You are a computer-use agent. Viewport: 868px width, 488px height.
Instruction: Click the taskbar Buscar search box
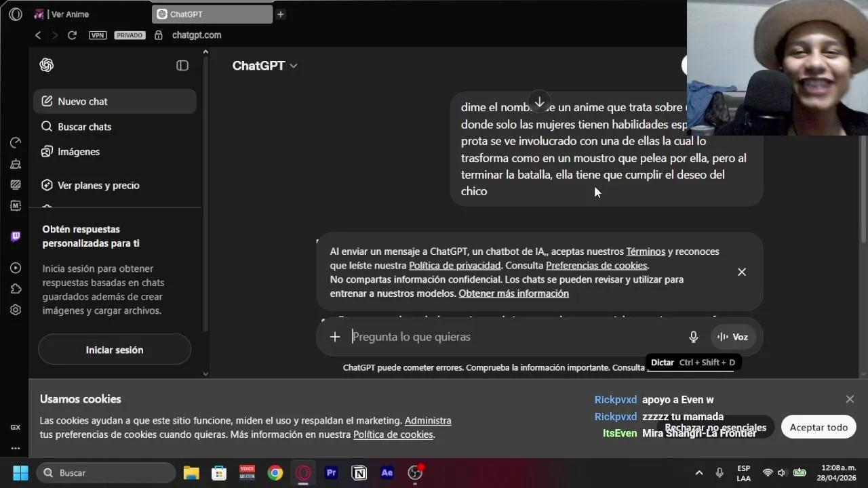(x=106, y=473)
